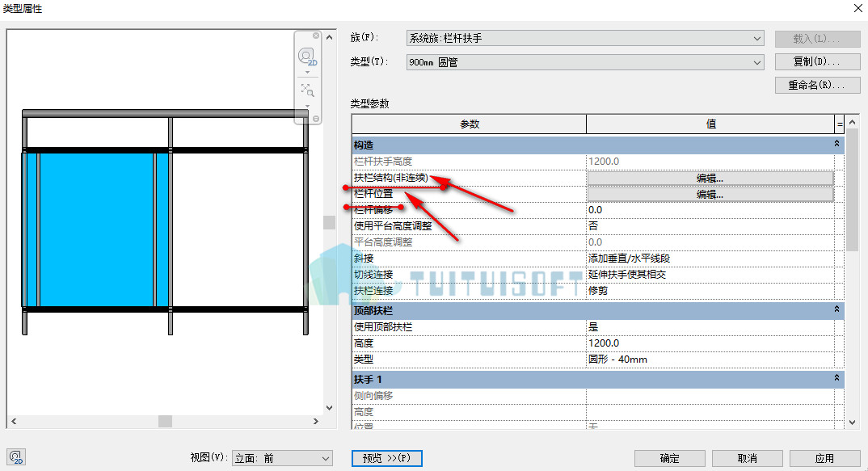Click the 使用顶部扶栏 value 是
The width and height of the screenshot is (868, 471).
point(710,327)
